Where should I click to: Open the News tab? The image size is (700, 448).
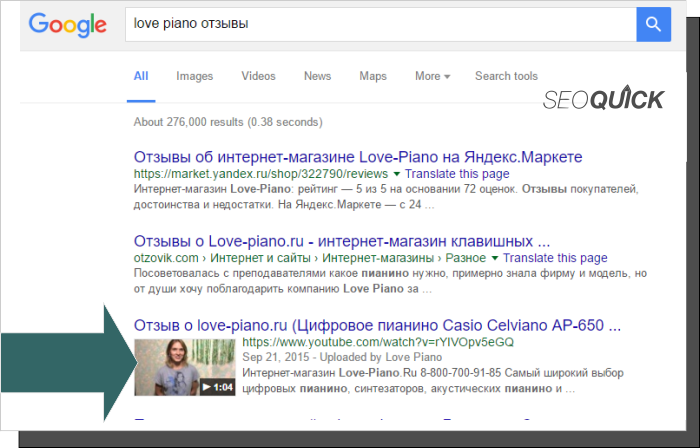317,76
